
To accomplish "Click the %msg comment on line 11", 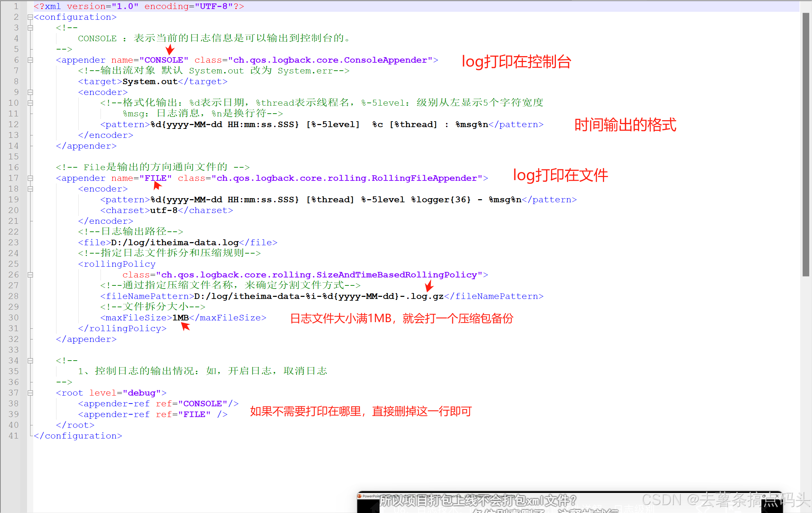I will (x=203, y=114).
